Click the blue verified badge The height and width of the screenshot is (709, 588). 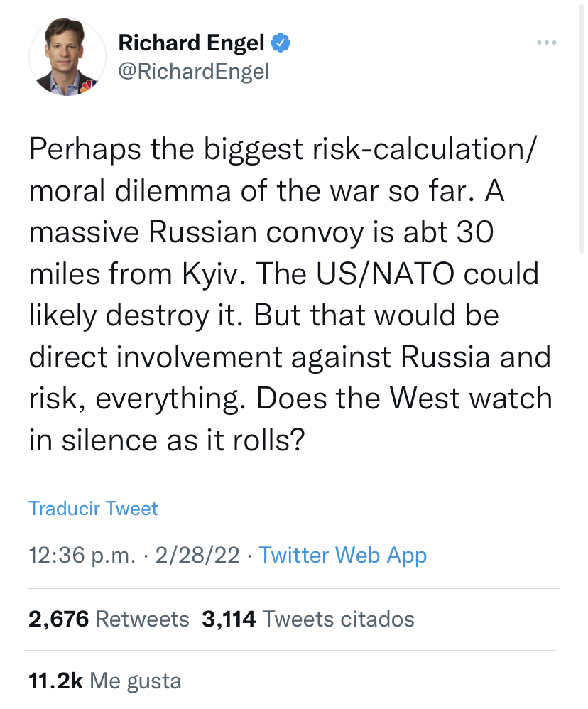click(281, 44)
